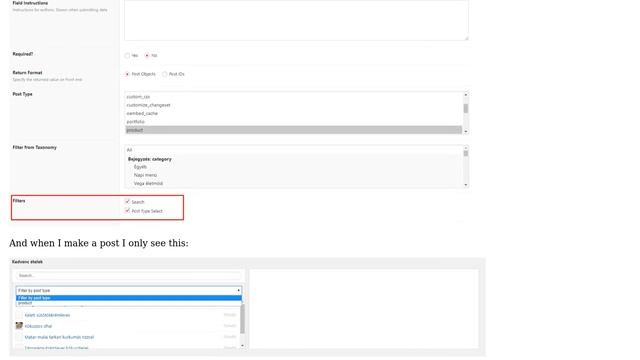640x360 pixels.
Task: Click Post Type list scroll up arrow
Action: tap(466, 95)
